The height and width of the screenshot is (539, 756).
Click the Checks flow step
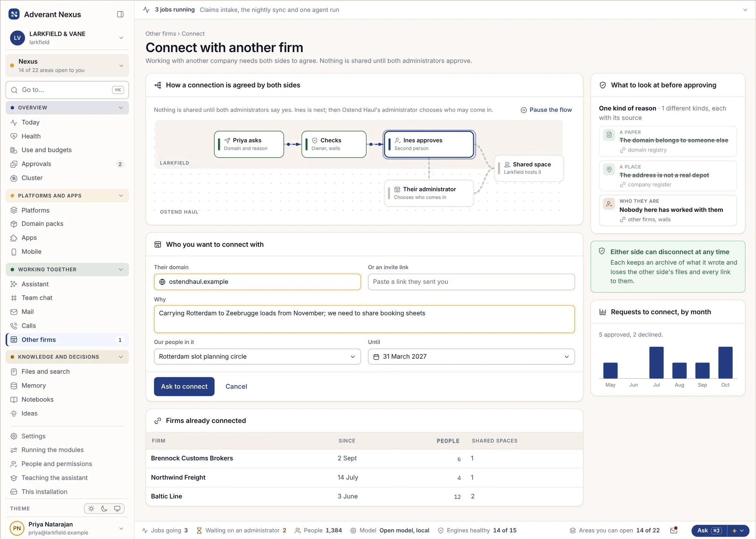coord(334,144)
